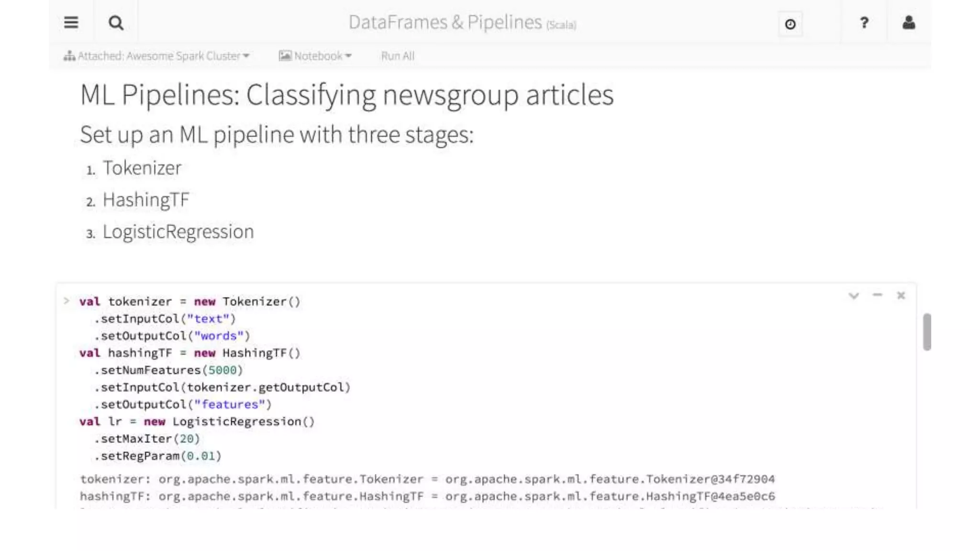The image size is (980, 551).
Task: Click the Run All button
Action: click(398, 56)
